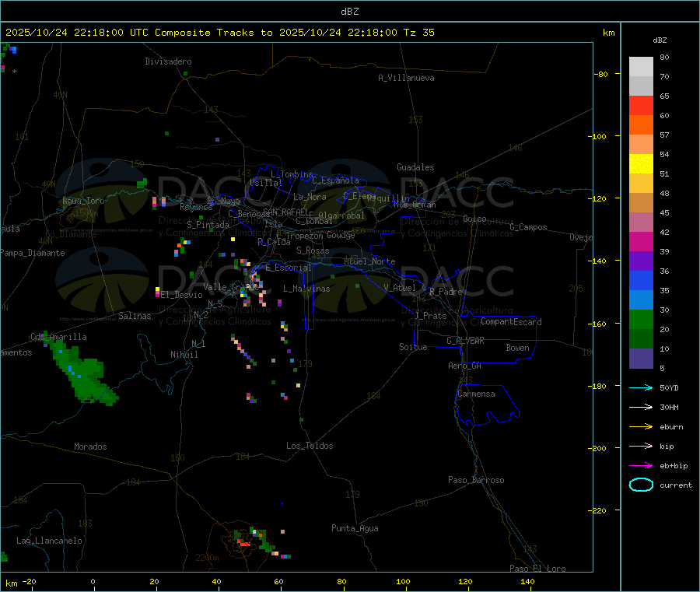Screen dimensions: 700x592
Task: Click the Carmensa place label
Action: [x=476, y=394]
